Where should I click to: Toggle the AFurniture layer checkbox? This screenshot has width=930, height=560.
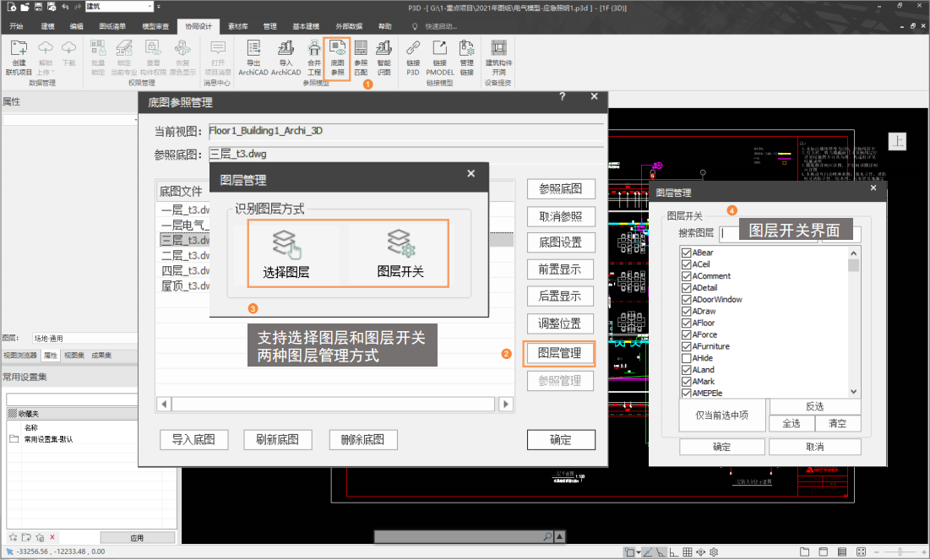click(x=686, y=346)
